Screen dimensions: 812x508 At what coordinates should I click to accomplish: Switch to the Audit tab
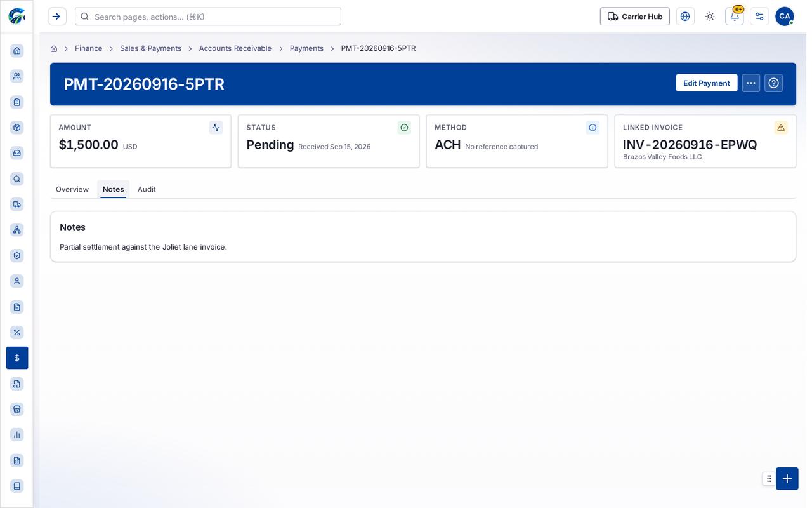147,189
